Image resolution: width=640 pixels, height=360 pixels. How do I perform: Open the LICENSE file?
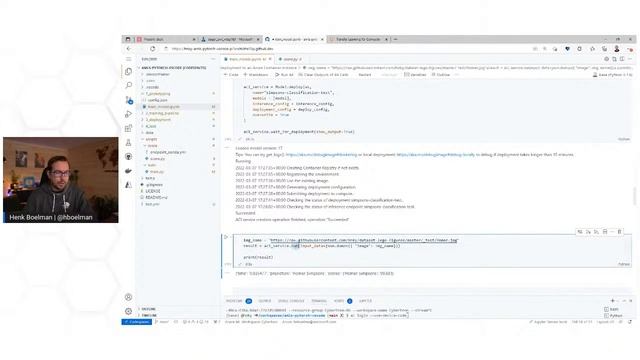[153, 191]
